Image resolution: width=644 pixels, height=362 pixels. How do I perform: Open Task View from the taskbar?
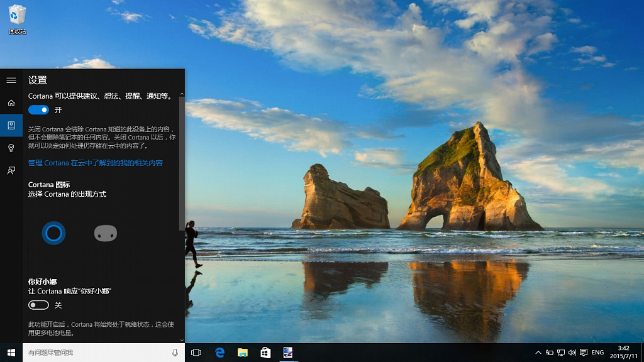coord(196,353)
